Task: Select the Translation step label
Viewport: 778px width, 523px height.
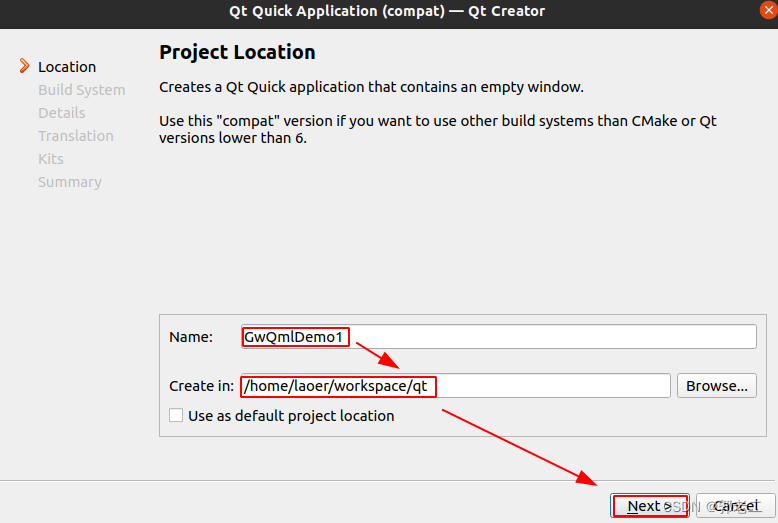Action: tap(76, 136)
